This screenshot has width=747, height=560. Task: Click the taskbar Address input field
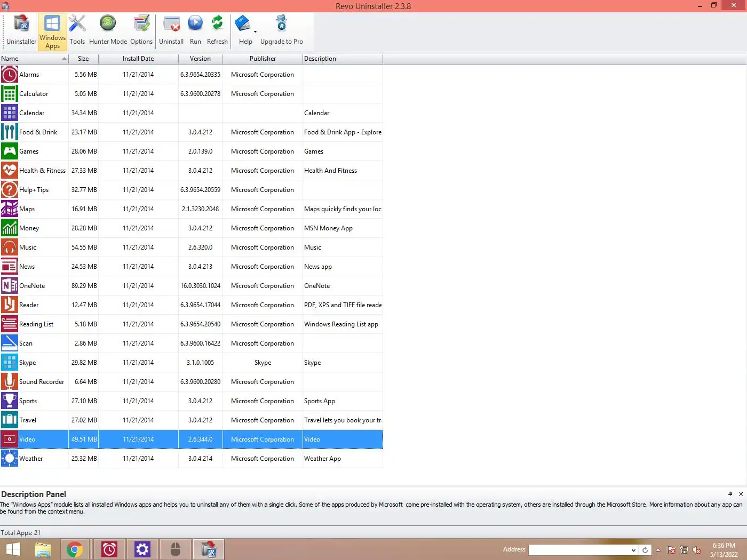tap(579, 550)
